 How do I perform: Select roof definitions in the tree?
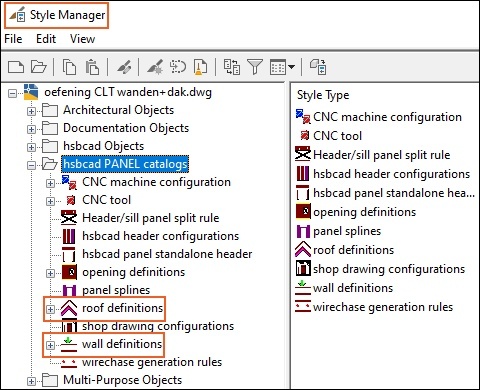122,308
